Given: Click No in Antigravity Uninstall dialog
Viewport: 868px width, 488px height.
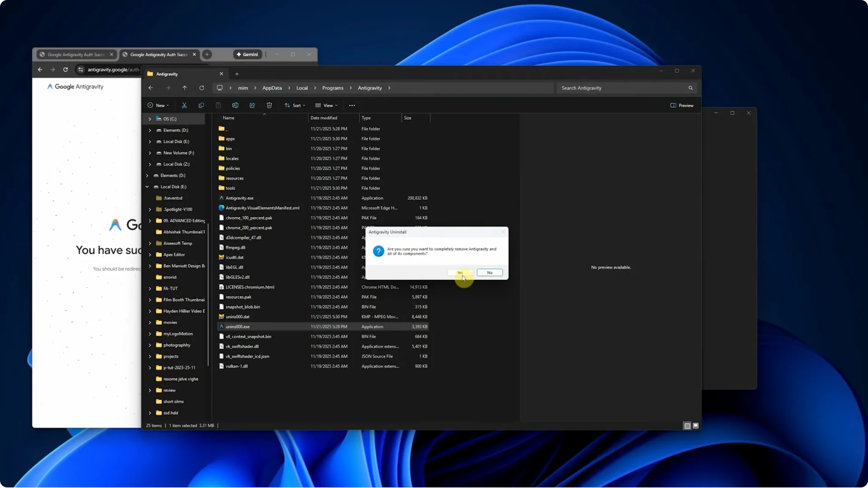Looking at the screenshot, I should point(490,272).
